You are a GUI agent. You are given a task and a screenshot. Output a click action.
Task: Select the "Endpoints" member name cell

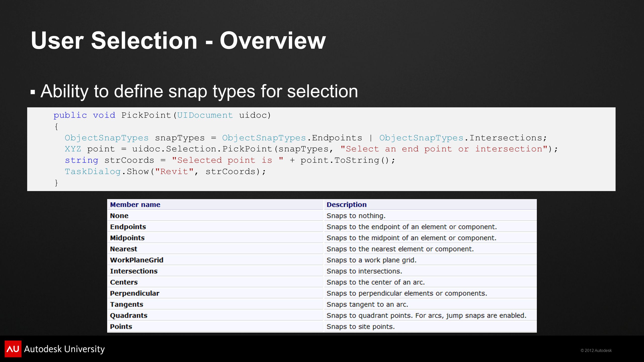tap(215, 227)
